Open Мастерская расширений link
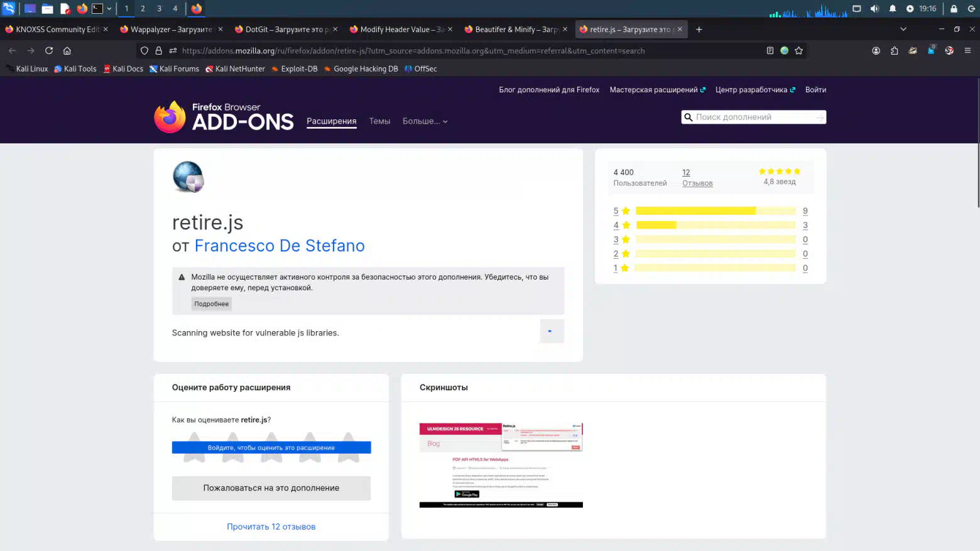 (657, 90)
